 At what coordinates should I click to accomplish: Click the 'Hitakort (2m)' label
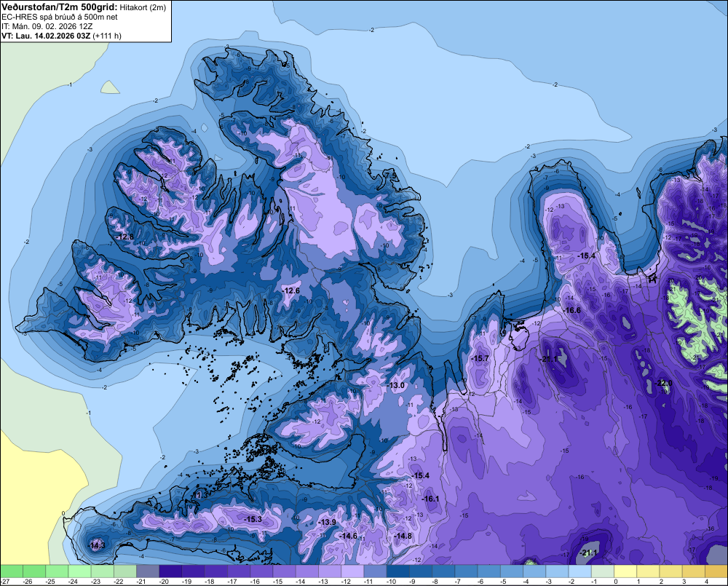[x=143, y=7]
